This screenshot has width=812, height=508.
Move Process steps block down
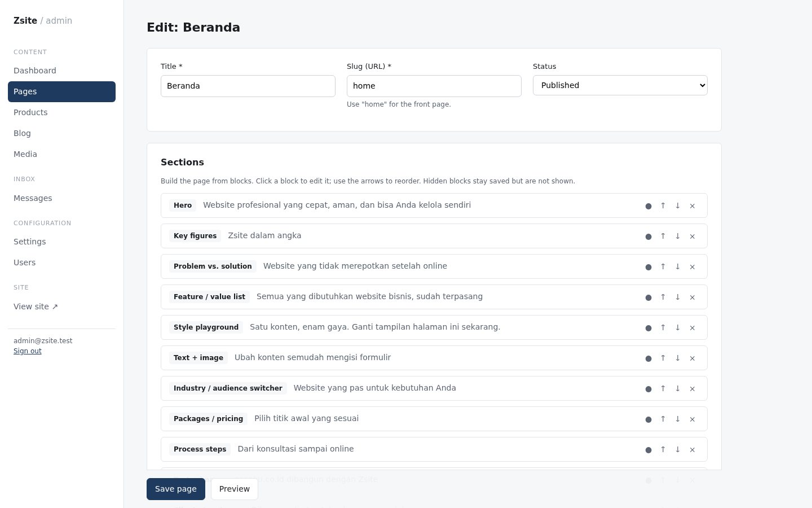(678, 449)
